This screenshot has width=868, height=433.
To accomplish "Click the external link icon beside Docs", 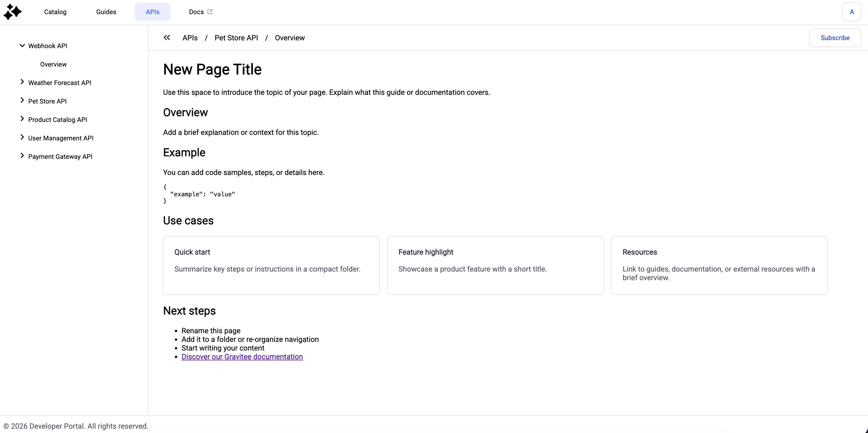I will click(210, 12).
